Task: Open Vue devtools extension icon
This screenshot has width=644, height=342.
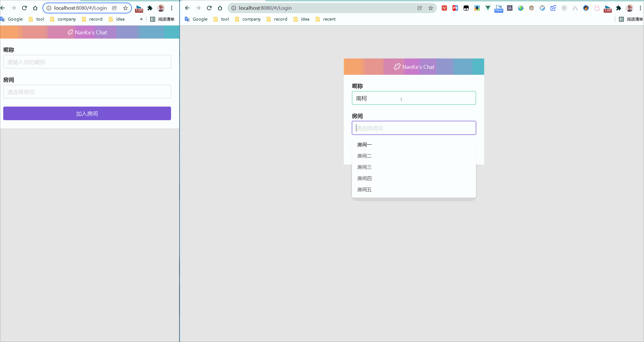Action: click(x=488, y=8)
